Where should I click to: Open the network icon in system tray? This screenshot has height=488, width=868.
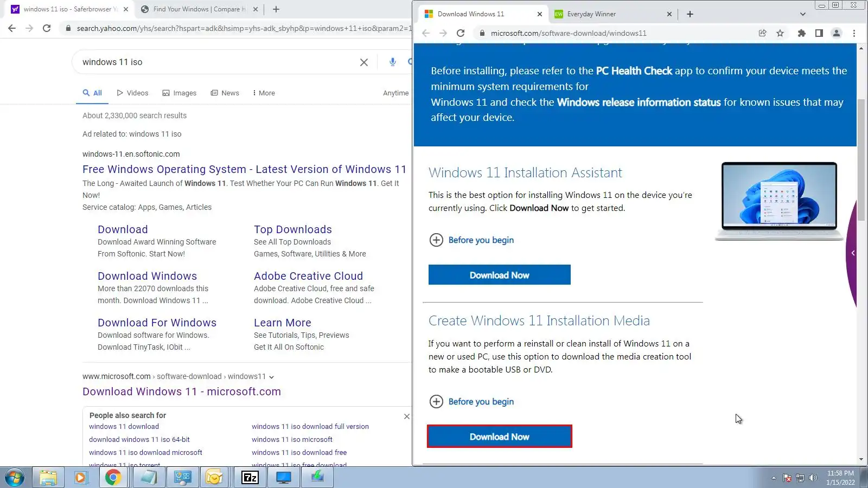coord(800,478)
